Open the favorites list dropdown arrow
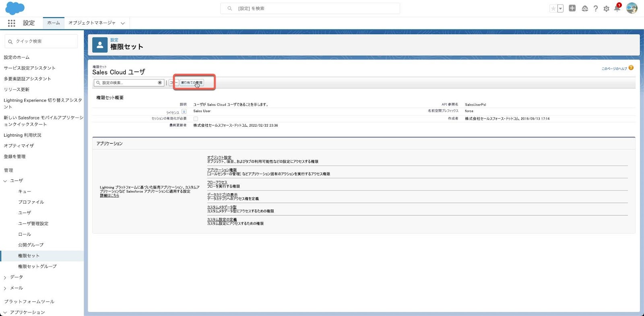 click(560, 8)
